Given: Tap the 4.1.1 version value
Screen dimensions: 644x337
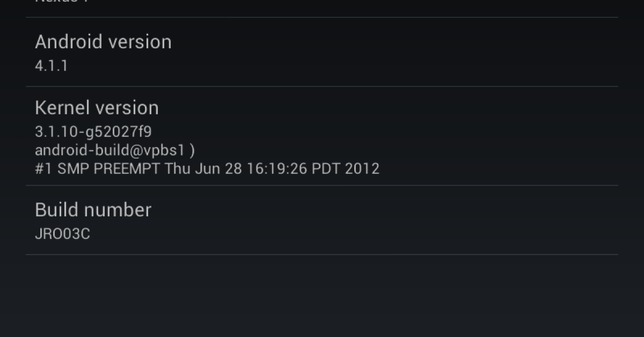Looking at the screenshot, I should (x=51, y=66).
